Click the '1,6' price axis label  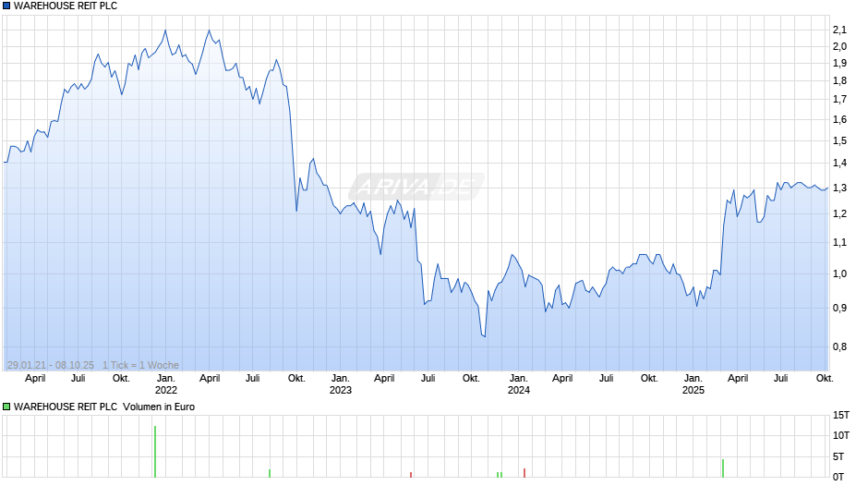[x=839, y=120]
